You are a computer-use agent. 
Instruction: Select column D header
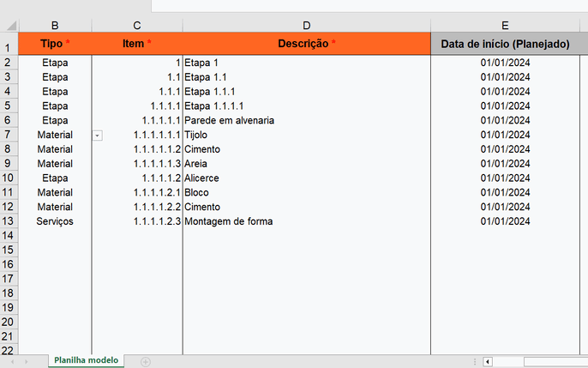pyautogui.click(x=306, y=26)
